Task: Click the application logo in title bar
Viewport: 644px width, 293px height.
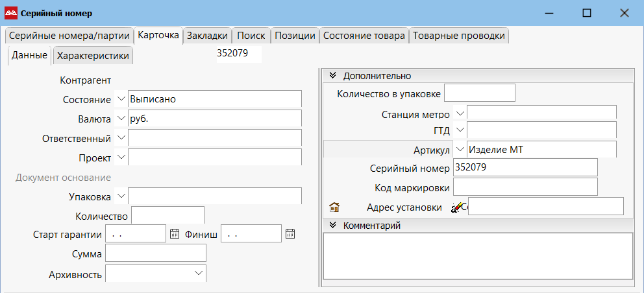Action: coord(11,13)
